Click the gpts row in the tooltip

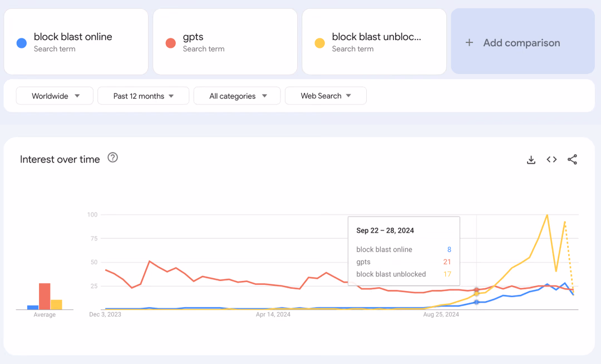coord(403,262)
